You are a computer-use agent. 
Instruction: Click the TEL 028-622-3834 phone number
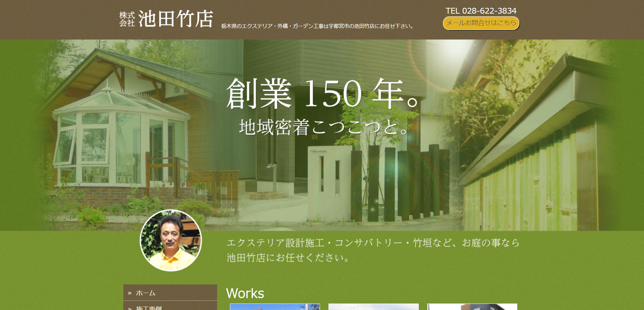[x=481, y=11]
